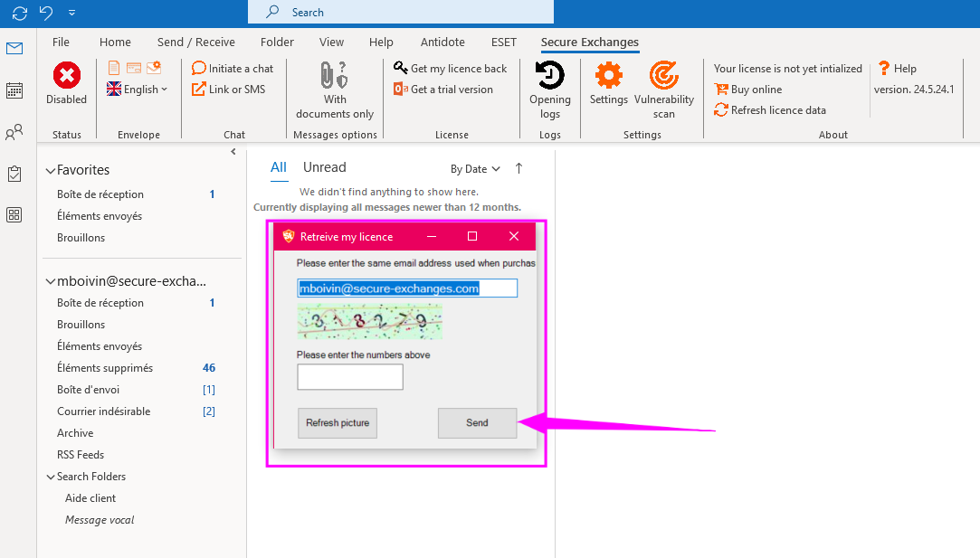Switch to the View ribbon tab

(x=331, y=42)
